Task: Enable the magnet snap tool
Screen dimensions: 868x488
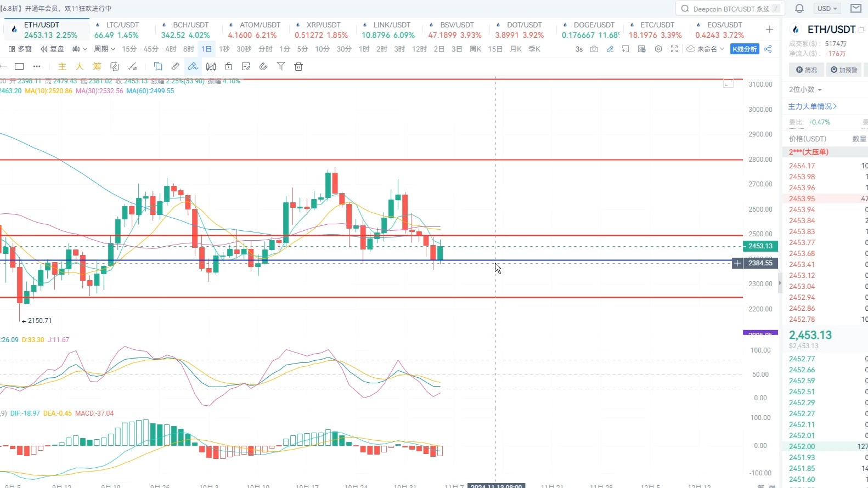Action: (x=263, y=66)
